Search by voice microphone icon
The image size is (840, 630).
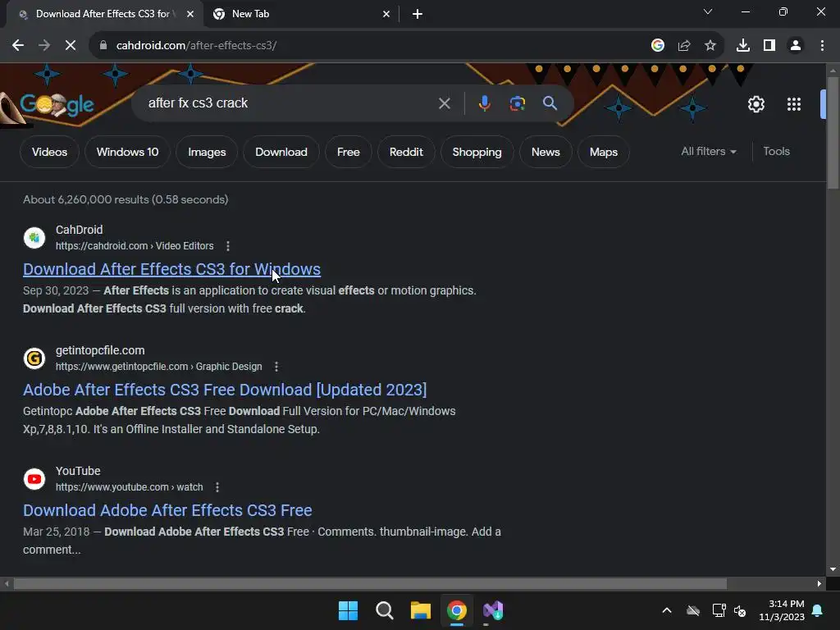(484, 103)
